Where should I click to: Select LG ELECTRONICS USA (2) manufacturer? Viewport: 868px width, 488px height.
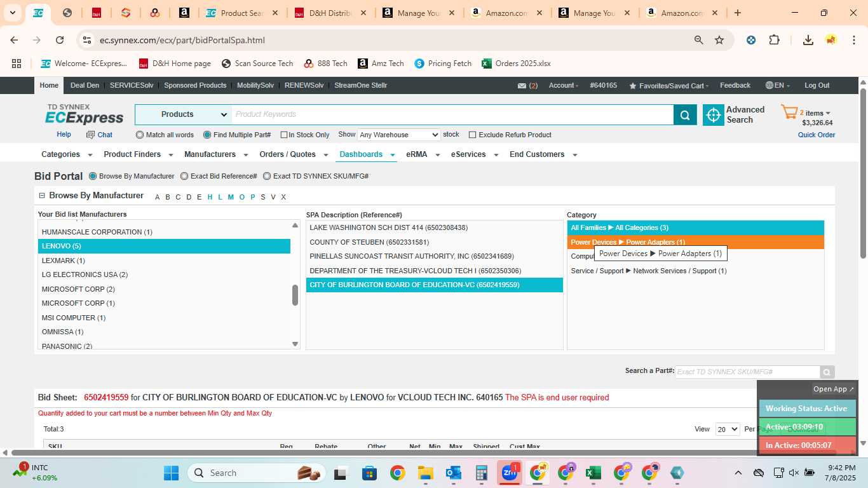pos(164,274)
